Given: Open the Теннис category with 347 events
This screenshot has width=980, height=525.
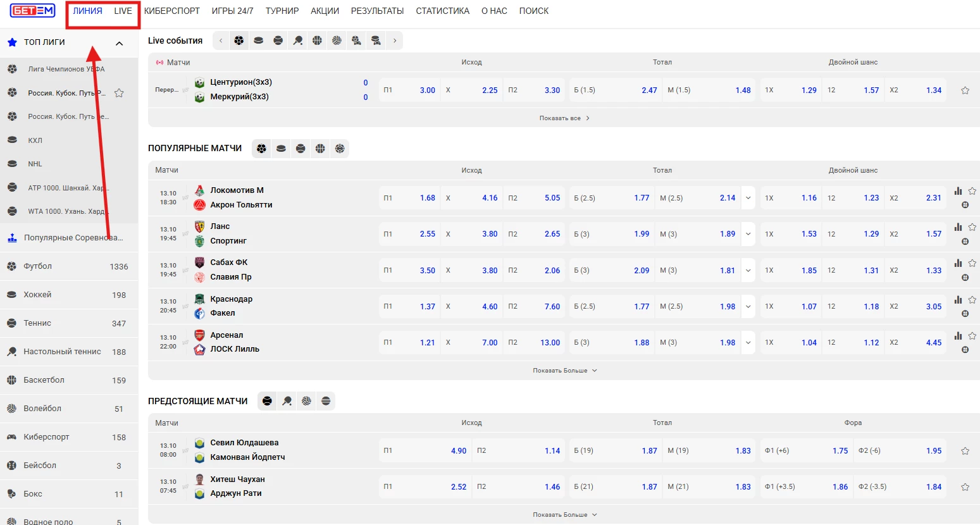Looking at the screenshot, I should pos(69,323).
